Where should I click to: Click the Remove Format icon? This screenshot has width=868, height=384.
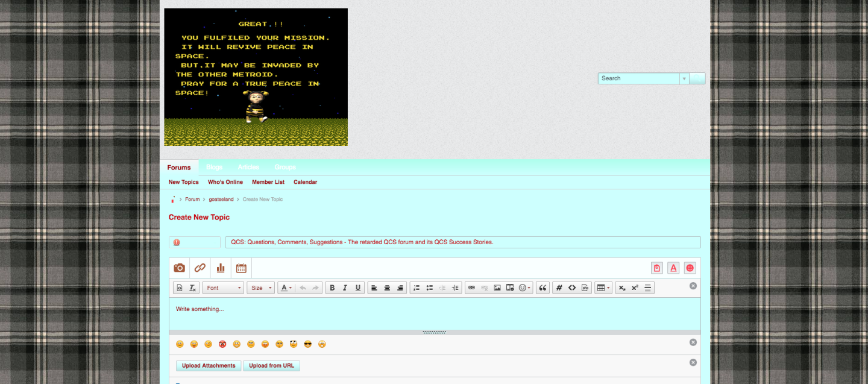[x=193, y=288]
